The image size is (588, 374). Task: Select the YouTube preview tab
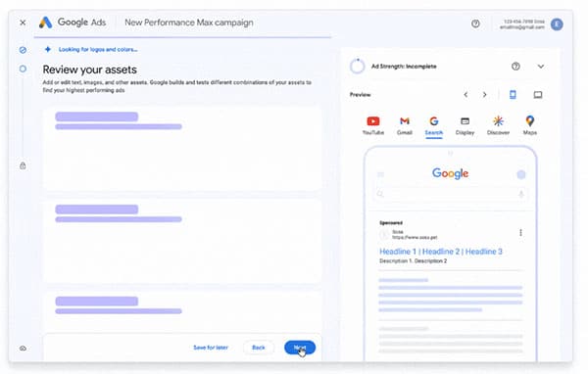click(373, 125)
